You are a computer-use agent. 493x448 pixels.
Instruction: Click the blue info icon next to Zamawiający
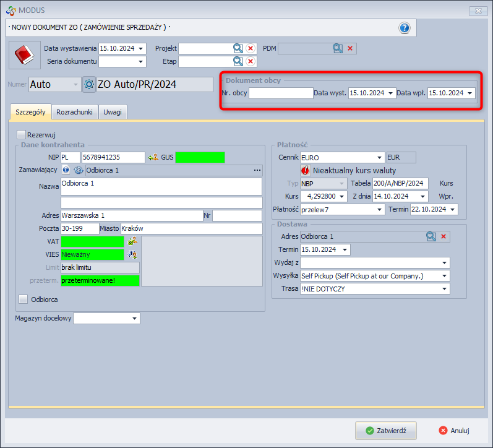click(x=66, y=170)
